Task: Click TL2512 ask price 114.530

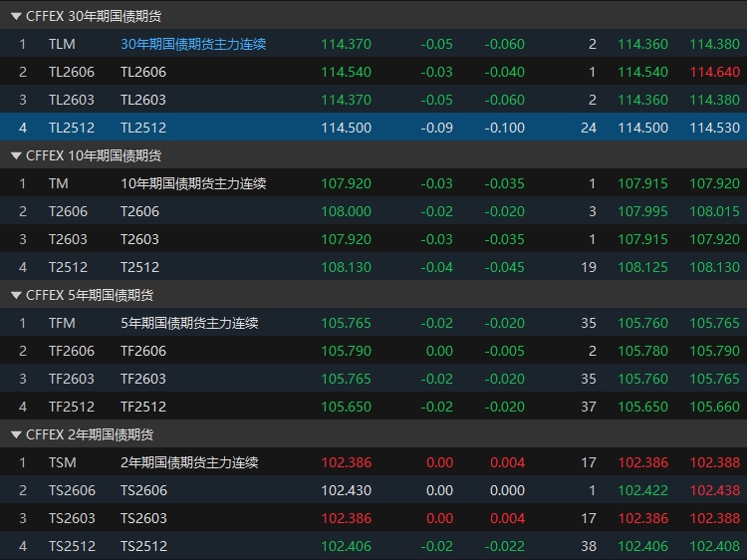Action: pyautogui.click(x=714, y=128)
